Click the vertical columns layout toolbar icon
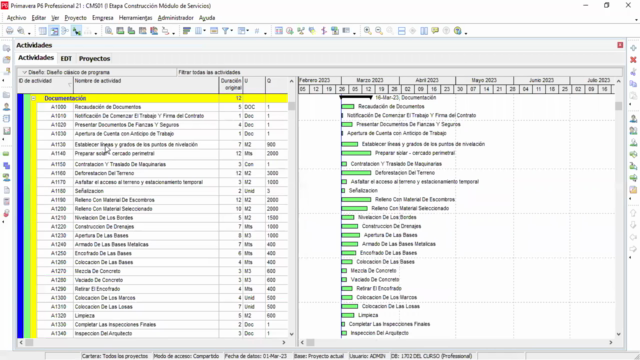This screenshot has height=360, width=640. click(x=424, y=31)
